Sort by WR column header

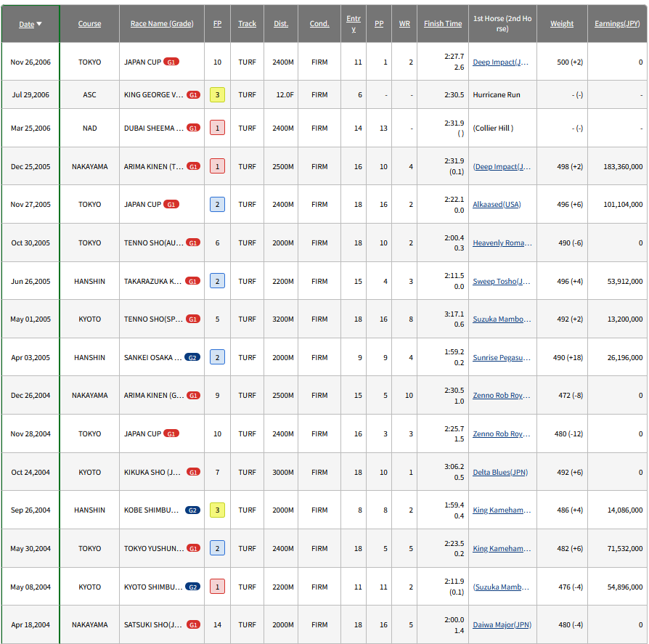(404, 23)
